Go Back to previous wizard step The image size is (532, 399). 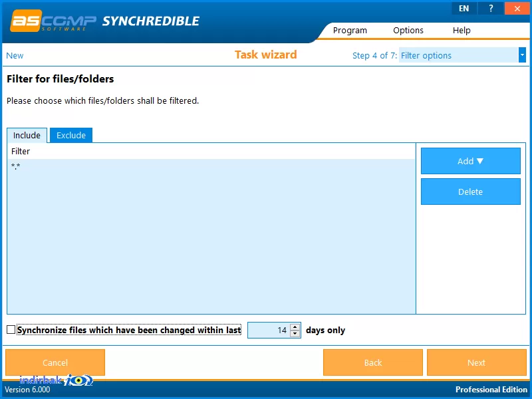point(373,362)
